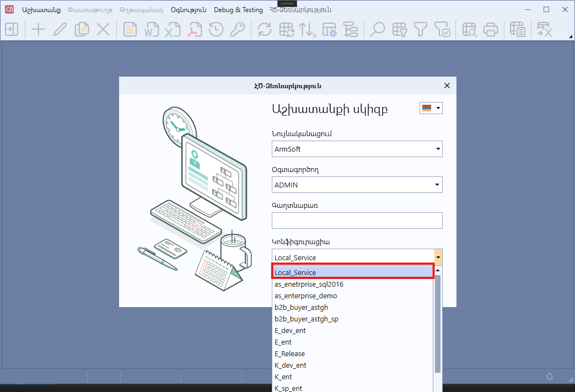Open the Աշխատանք menu
This screenshot has width=575, height=392.
pos(41,10)
